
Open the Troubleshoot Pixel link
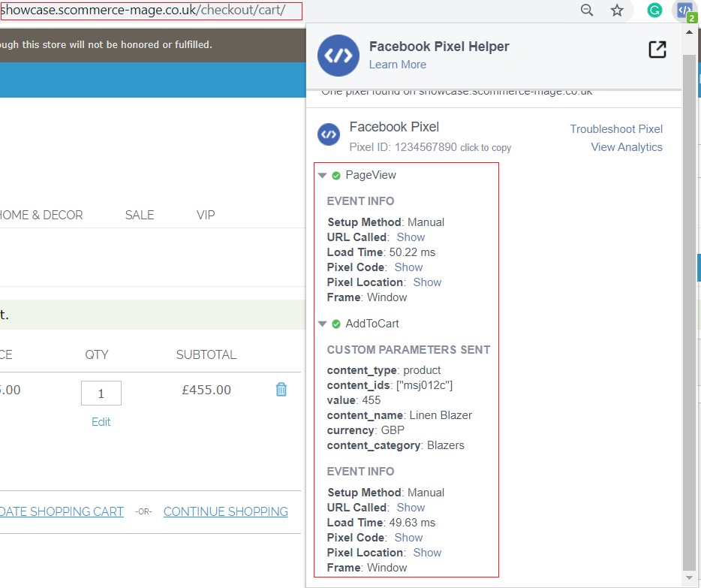[x=616, y=129]
